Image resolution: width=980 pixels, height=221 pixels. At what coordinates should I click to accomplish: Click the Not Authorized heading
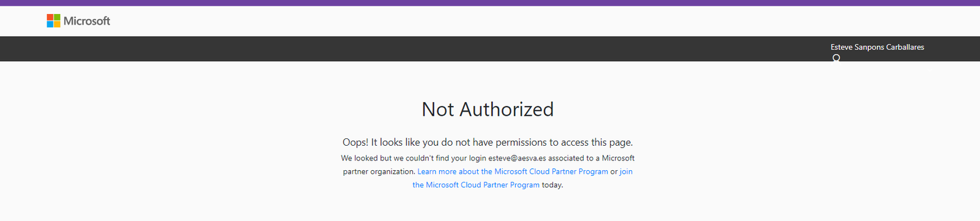click(488, 109)
